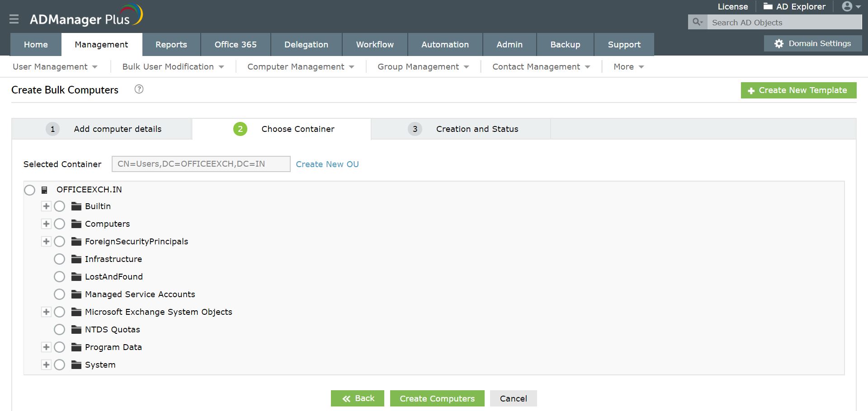Switch to the Reports tab
868x411 pixels.
click(171, 44)
